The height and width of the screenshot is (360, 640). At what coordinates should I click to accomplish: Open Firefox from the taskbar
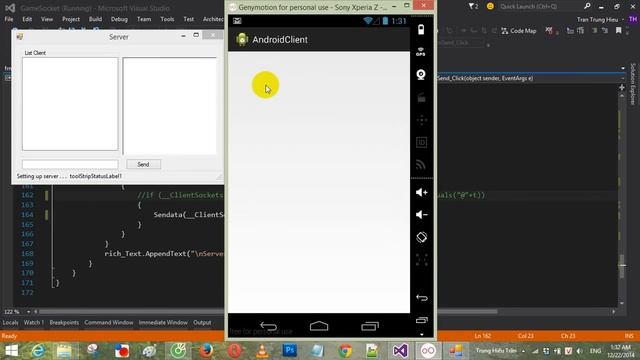tap(206, 351)
